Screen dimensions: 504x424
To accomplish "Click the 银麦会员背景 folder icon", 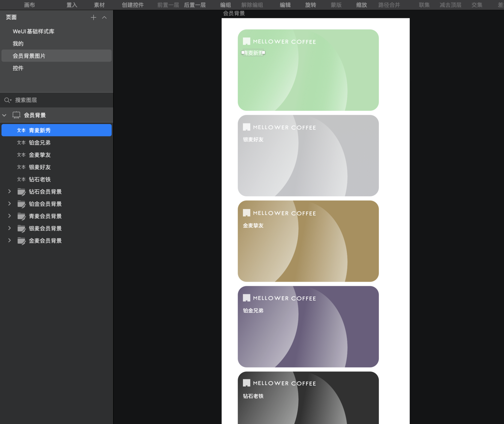I will (x=21, y=229).
